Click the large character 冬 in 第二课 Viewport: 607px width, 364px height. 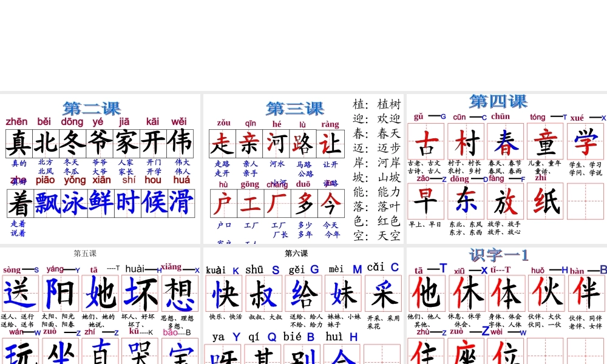click(73, 143)
